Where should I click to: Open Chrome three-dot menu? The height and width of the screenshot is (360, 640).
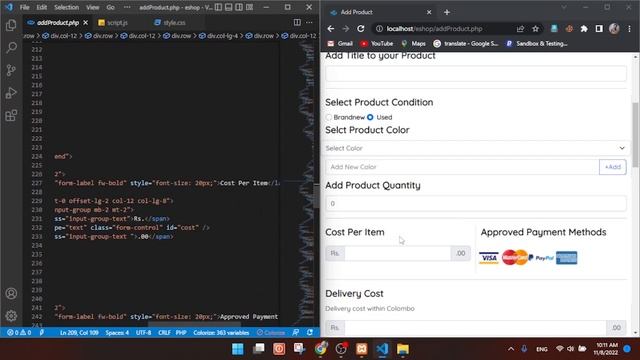click(x=629, y=29)
